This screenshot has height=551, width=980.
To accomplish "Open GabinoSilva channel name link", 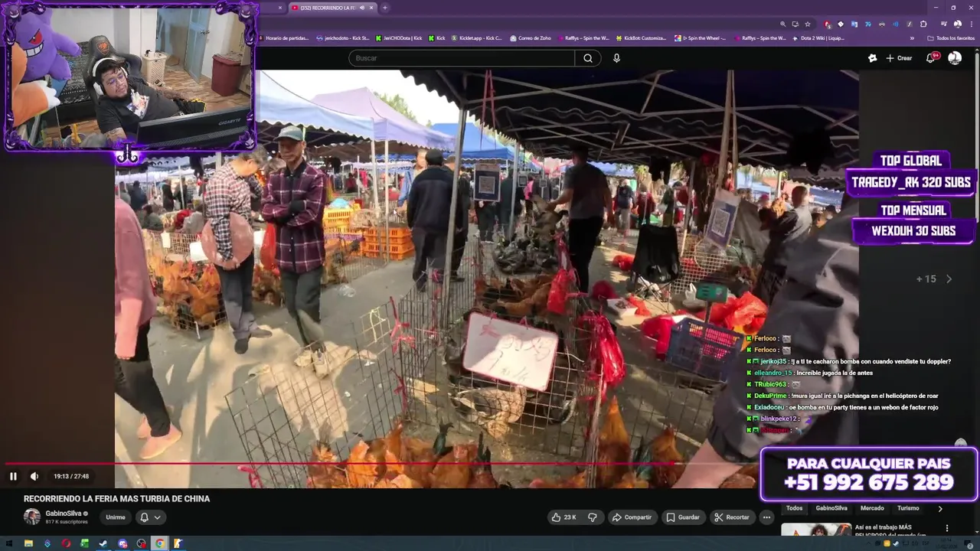I will [x=64, y=514].
